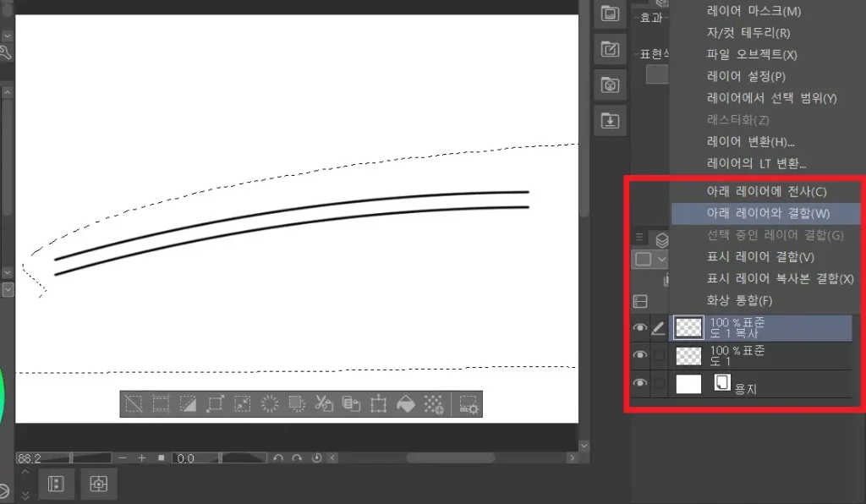Click '표시 레이어 결합(V)' menu option
The width and height of the screenshot is (866, 504).
click(x=760, y=257)
